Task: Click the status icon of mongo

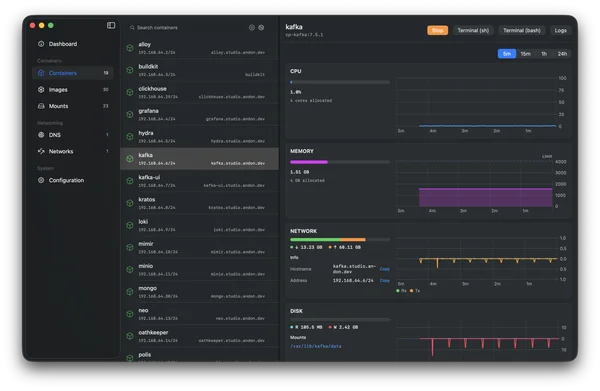Action: pos(130,292)
